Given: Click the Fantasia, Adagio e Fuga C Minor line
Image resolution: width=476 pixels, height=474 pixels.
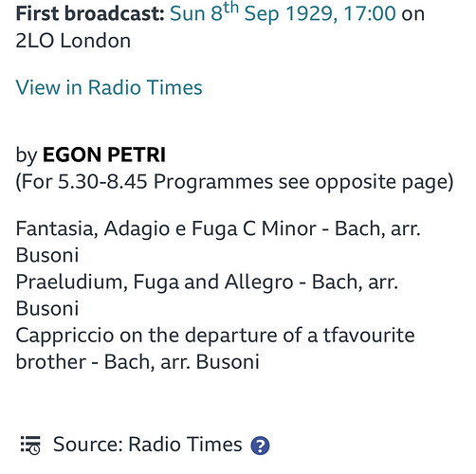Looking at the screenshot, I should pyautogui.click(x=218, y=228).
